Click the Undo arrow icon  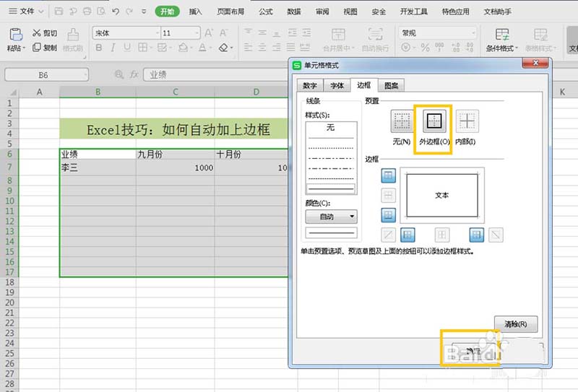point(116,12)
